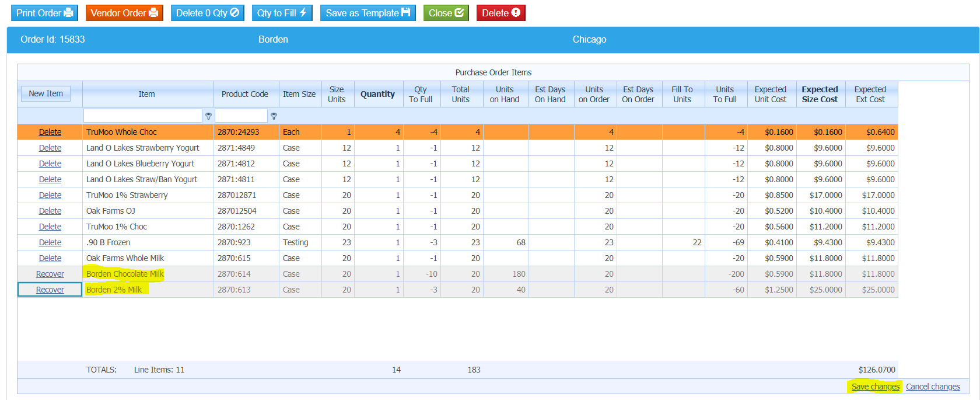Delete the .90 B Frozen row

coord(50,242)
